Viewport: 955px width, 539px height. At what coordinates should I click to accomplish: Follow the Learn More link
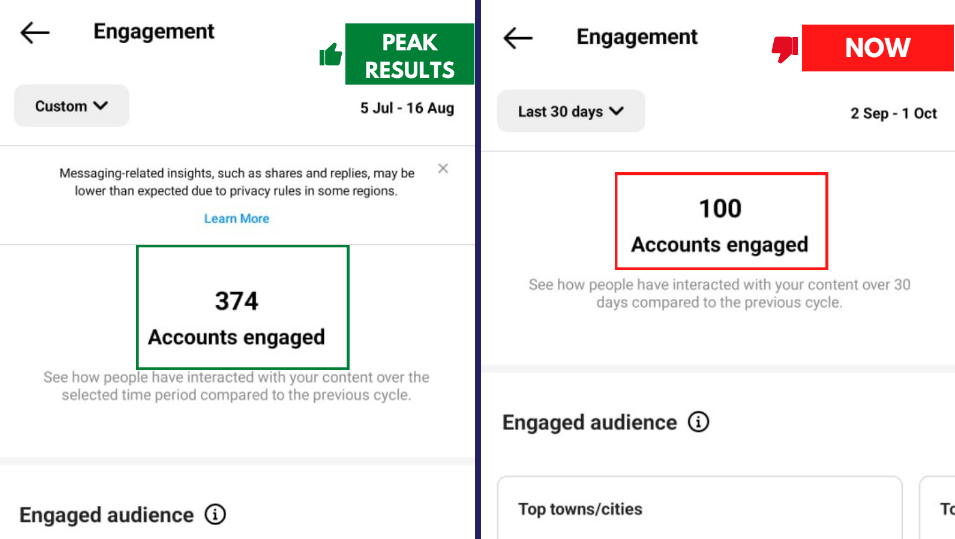[x=236, y=218]
